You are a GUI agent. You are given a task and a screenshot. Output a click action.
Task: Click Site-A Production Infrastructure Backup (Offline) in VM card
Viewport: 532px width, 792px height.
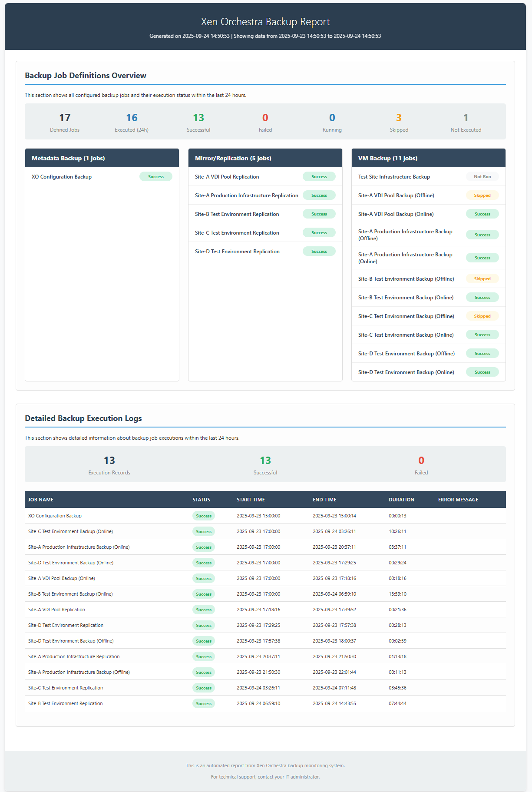point(405,235)
